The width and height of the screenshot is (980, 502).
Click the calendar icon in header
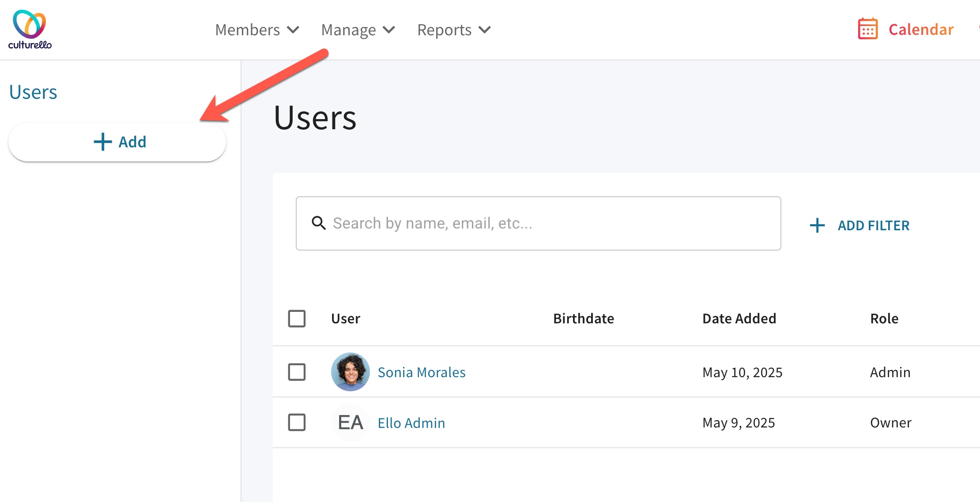[x=867, y=29]
